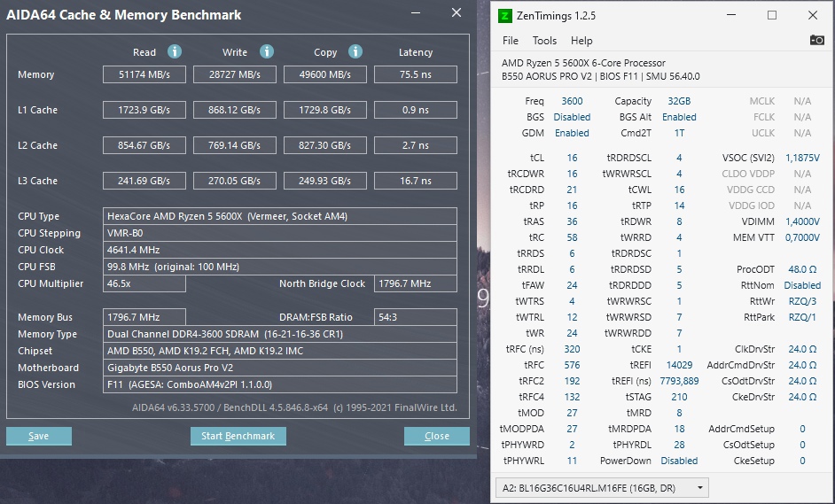835x504 pixels.
Task: Close the ZenTimings window
Action: pos(813,15)
